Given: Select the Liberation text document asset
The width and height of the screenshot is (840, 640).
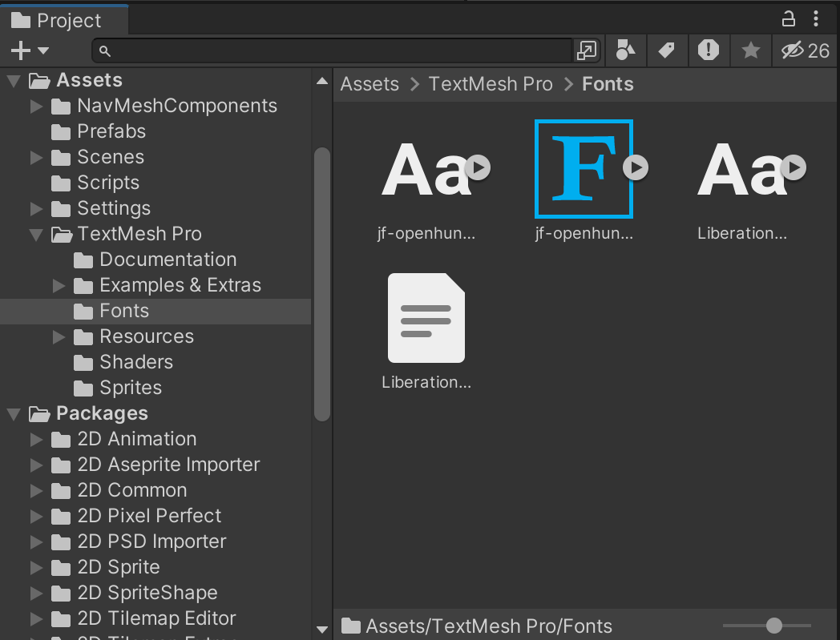Looking at the screenshot, I should click(x=426, y=318).
